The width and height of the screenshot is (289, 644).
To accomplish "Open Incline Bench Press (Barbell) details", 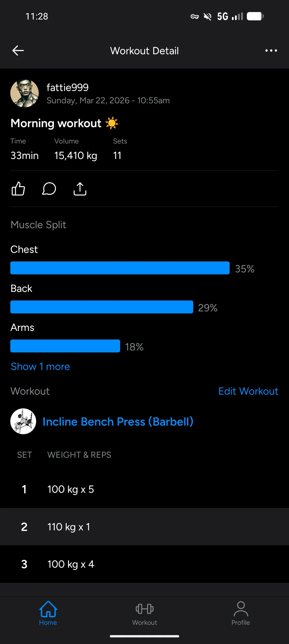I will [118, 422].
